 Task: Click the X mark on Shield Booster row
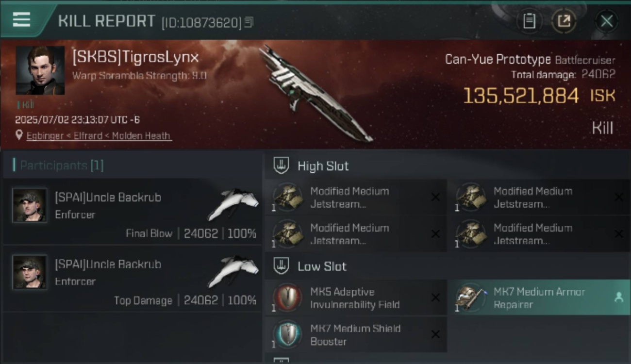435,334
